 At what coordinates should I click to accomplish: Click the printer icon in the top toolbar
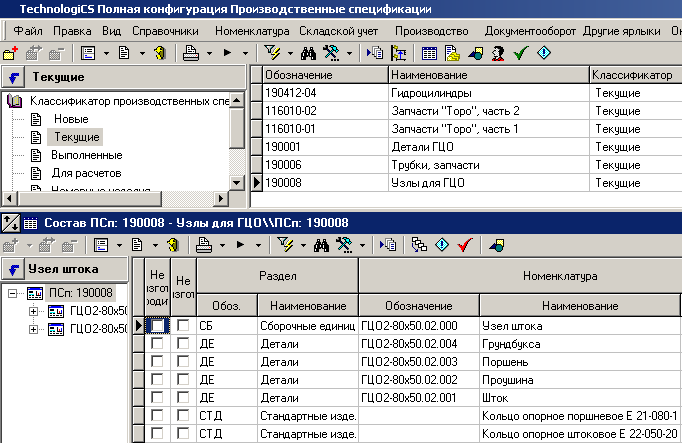pyautogui.click(x=191, y=53)
